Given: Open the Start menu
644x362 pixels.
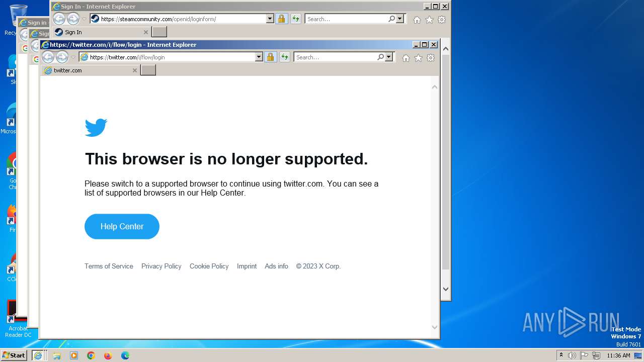Looking at the screenshot, I should pyautogui.click(x=14, y=355).
